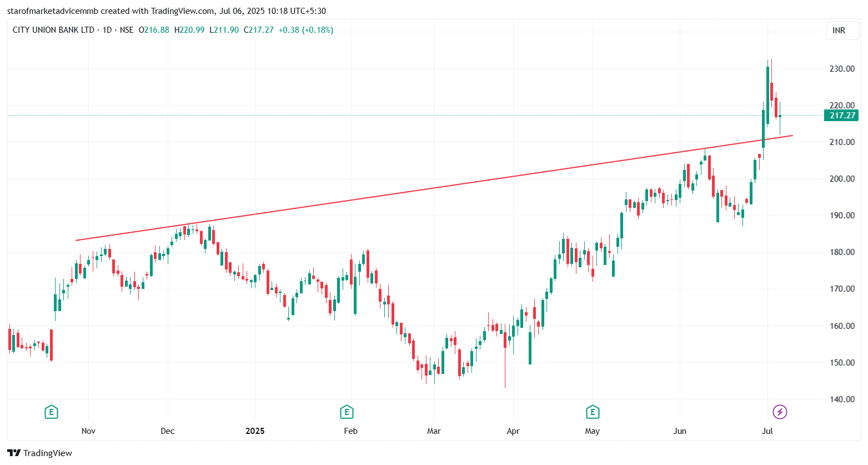Click the 190.00 price axis label
The image size is (868, 465).
[842, 216]
